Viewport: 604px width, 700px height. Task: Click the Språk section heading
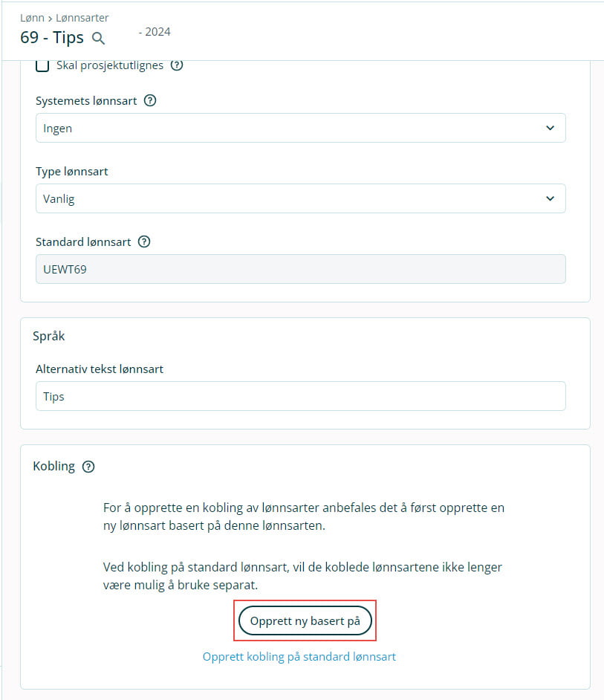(x=49, y=336)
